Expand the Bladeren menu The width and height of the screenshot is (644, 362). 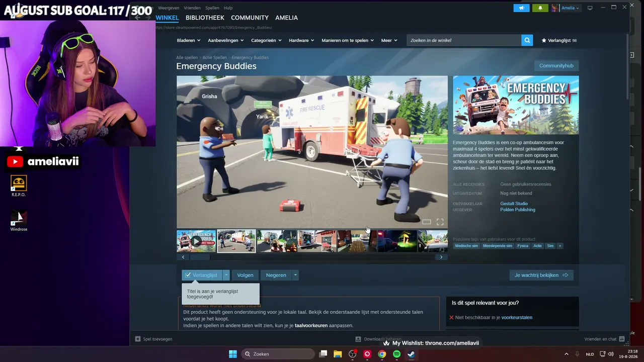tap(189, 40)
